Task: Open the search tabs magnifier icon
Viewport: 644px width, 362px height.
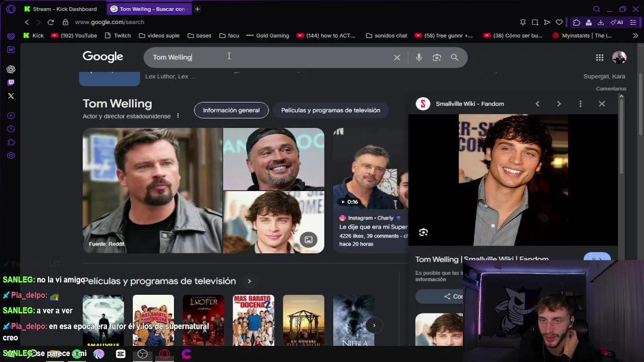Action: pyautogui.click(x=597, y=9)
